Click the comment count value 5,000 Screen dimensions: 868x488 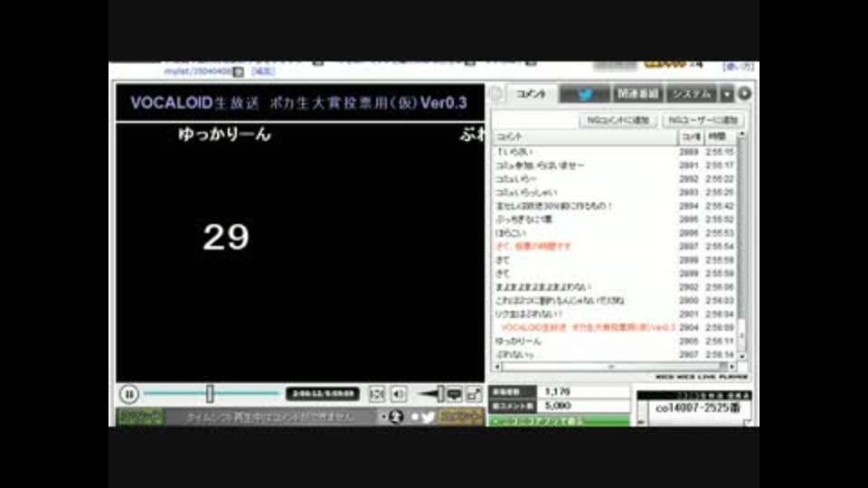[558, 406]
